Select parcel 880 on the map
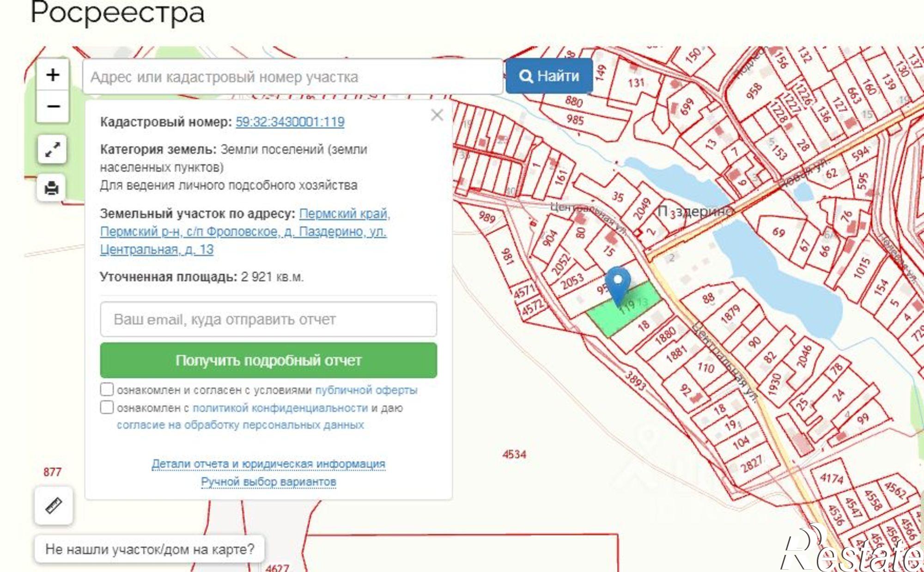The image size is (924, 572). tap(573, 101)
